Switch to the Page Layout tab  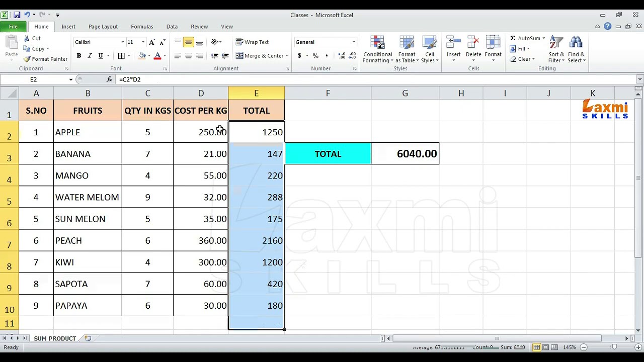pyautogui.click(x=103, y=27)
